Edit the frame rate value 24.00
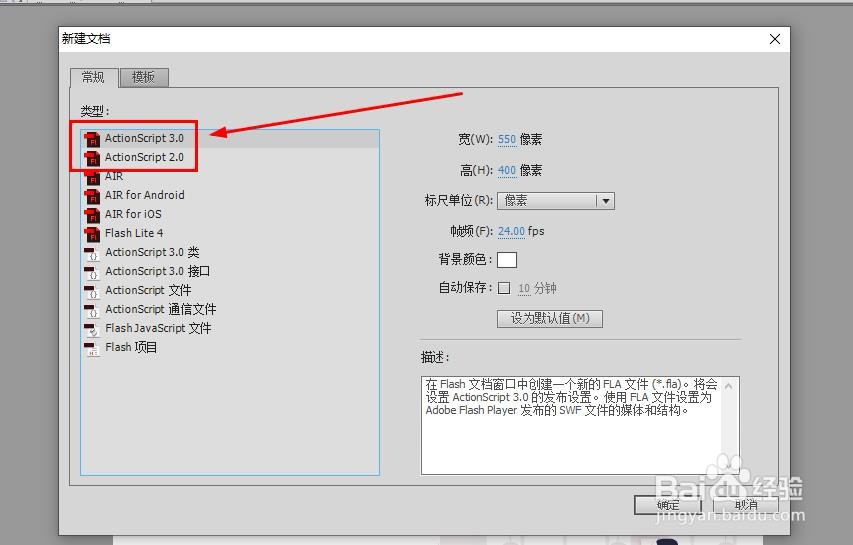This screenshot has width=853, height=545. coord(511,231)
